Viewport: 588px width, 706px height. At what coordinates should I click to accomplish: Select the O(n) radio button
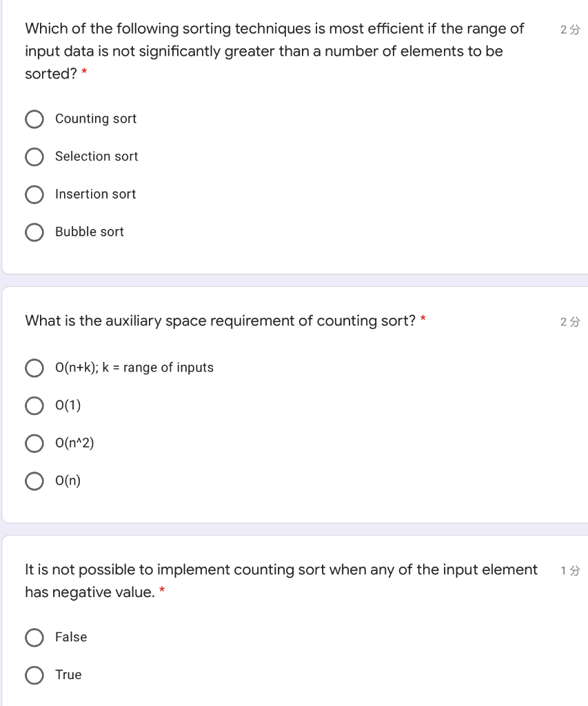pyautogui.click(x=34, y=481)
